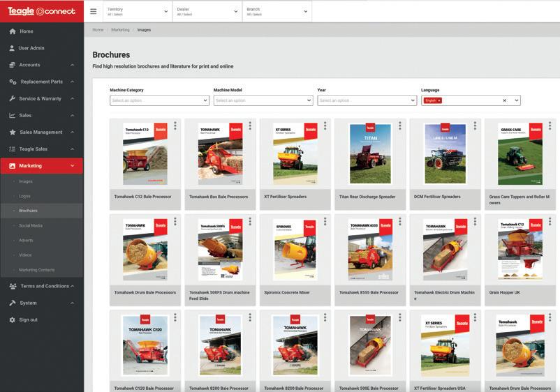
Task: Open the Machine Category select box
Action: [x=159, y=100]
